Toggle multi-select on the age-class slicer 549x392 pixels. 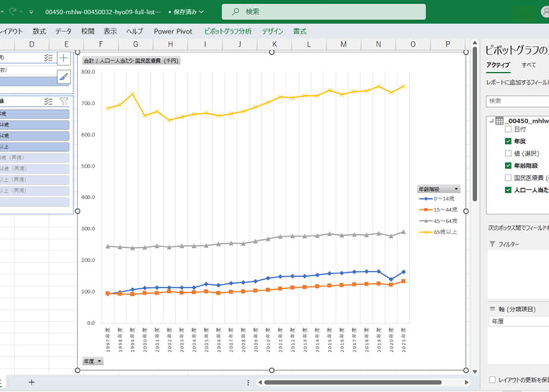pyautogui.click(x=48, y=102)
